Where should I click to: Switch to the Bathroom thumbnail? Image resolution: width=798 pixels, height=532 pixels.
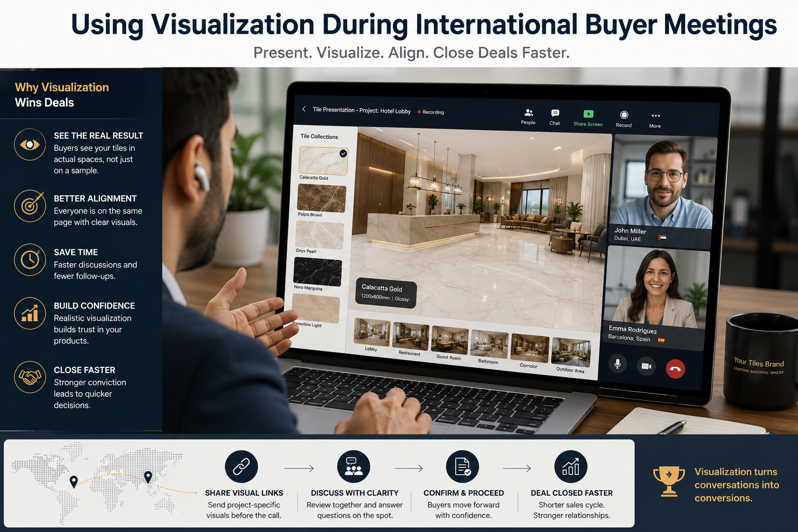pyautogui.click(x=489, y=344)
